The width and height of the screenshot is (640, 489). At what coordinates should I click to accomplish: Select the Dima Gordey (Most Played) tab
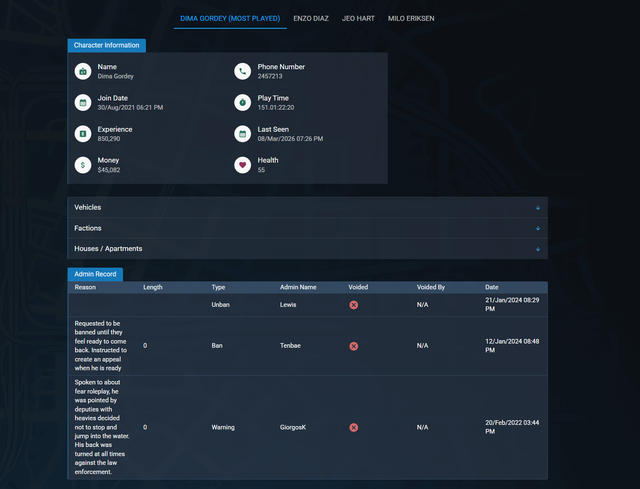click(x=230, y=18)
